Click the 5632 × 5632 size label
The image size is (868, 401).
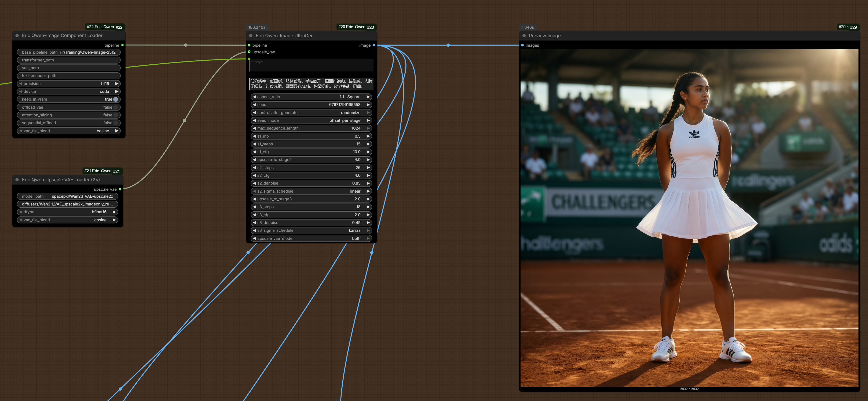pyautogui.click(x=689, y=389)
